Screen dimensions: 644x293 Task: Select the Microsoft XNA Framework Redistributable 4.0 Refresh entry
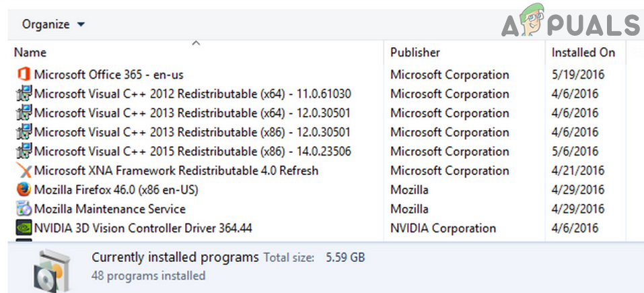coord(176,170)
